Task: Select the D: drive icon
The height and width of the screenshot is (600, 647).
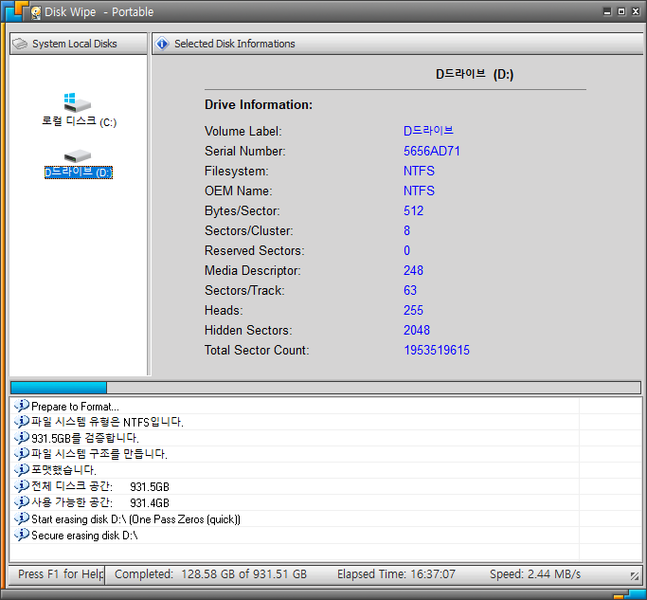Action: tap(77, 156)
